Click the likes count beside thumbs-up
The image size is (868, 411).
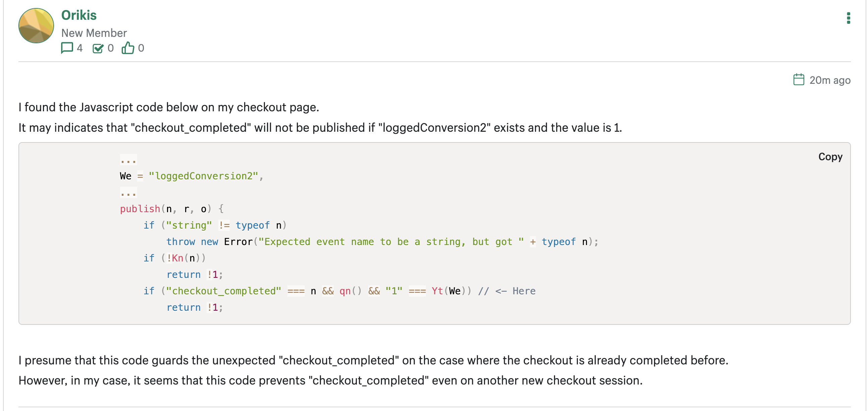click(141, 48)
